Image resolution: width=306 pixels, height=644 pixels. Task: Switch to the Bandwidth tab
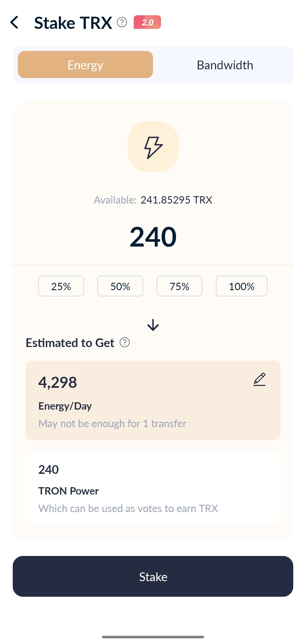point(225,65)
